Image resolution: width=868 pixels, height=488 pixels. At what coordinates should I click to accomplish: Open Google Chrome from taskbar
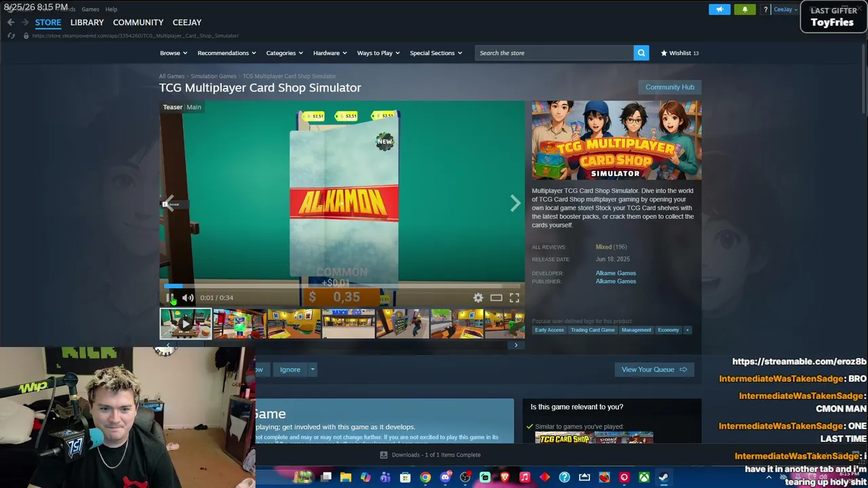[x=425, y=477]
